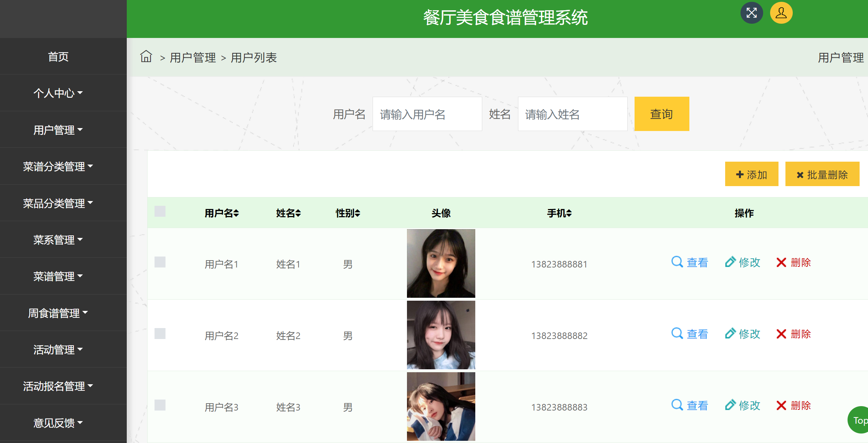Open the 用户列表 breadcrumb item
Image resolution: width=868 pixels, height=443 pixels.
click(254, 57)
